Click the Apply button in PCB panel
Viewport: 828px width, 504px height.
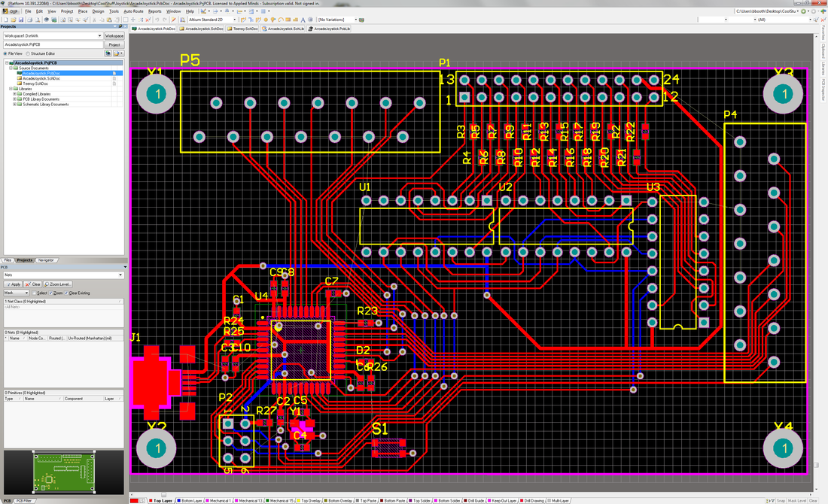[x=14, y=284]
